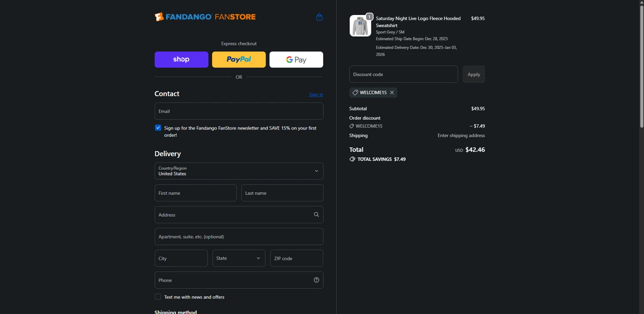This screenshot has height=314, width=644.
Task: Remove the WELCOME15 discount code tag
Action: pos(392,93)
